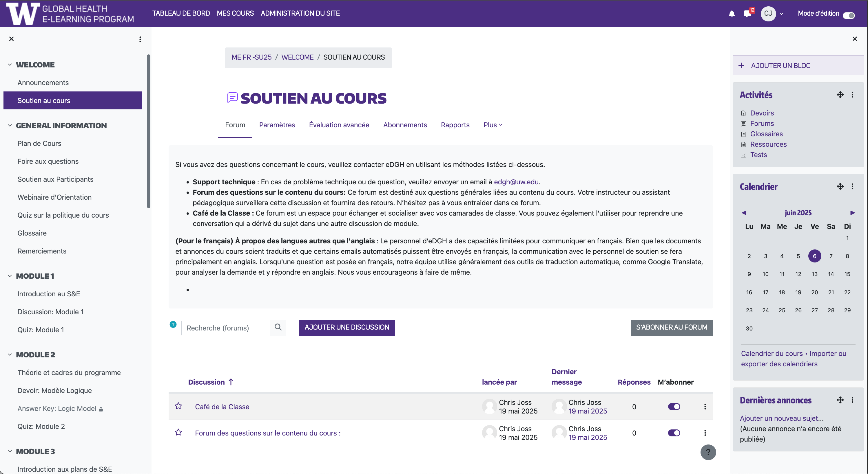Screen dimensions: 868x474
Task: Star the Café de la Classe discussion
Action: 178,406
